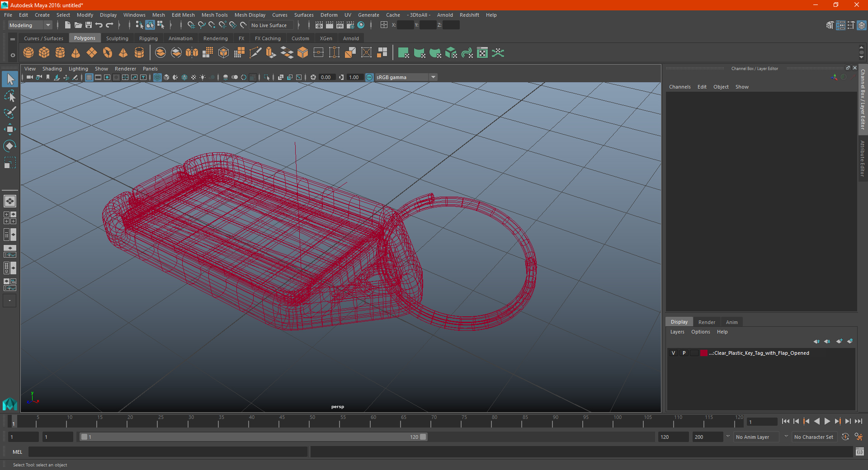
Task: Click the Open scene folder icon
Action: click(x=78, y=25)
